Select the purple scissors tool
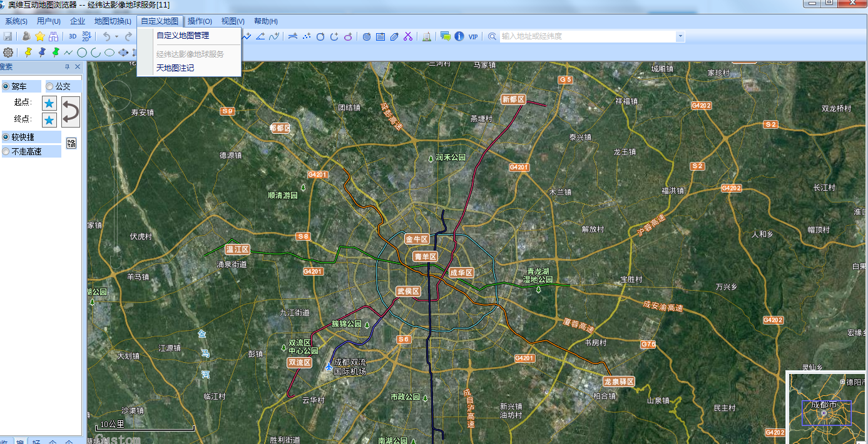The height and width of the screenshot is (444, 868). coord(408,36)
